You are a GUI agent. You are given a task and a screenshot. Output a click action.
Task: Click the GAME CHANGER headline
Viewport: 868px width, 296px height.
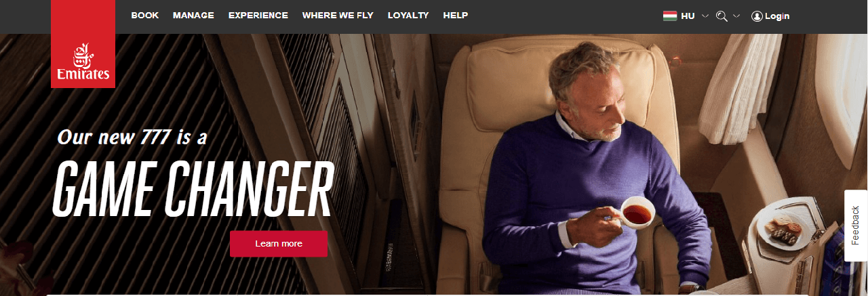coord(193,188)
